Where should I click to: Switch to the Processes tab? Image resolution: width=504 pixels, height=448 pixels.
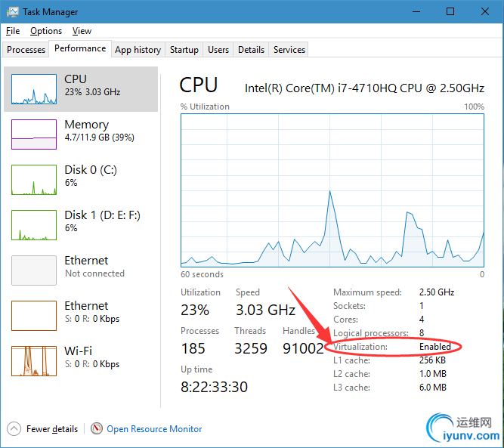pos(26,50)
